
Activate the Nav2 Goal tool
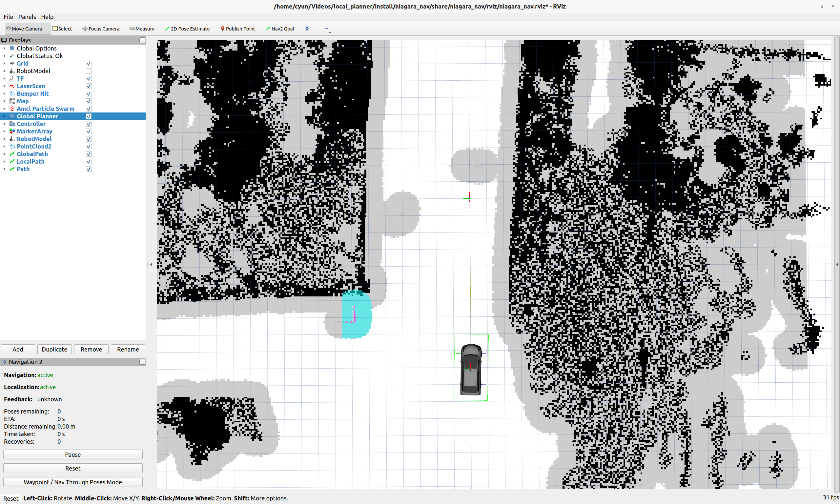coord(279,29)
